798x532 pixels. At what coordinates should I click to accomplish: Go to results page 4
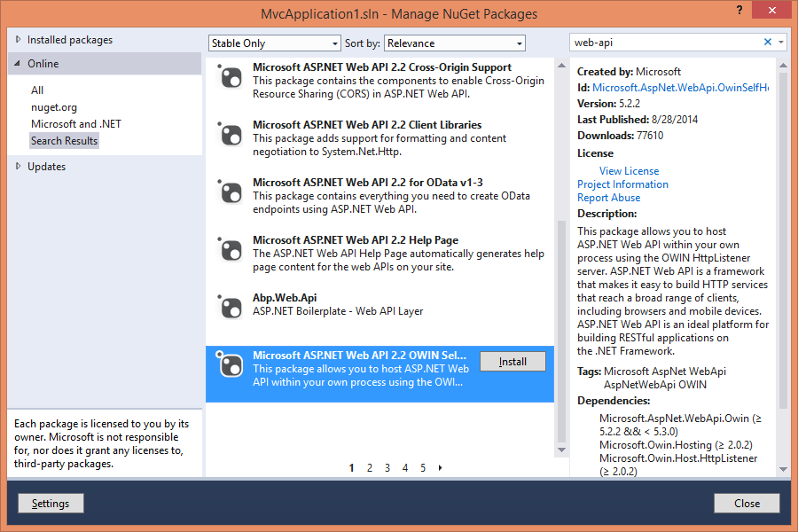pos(405,467)
